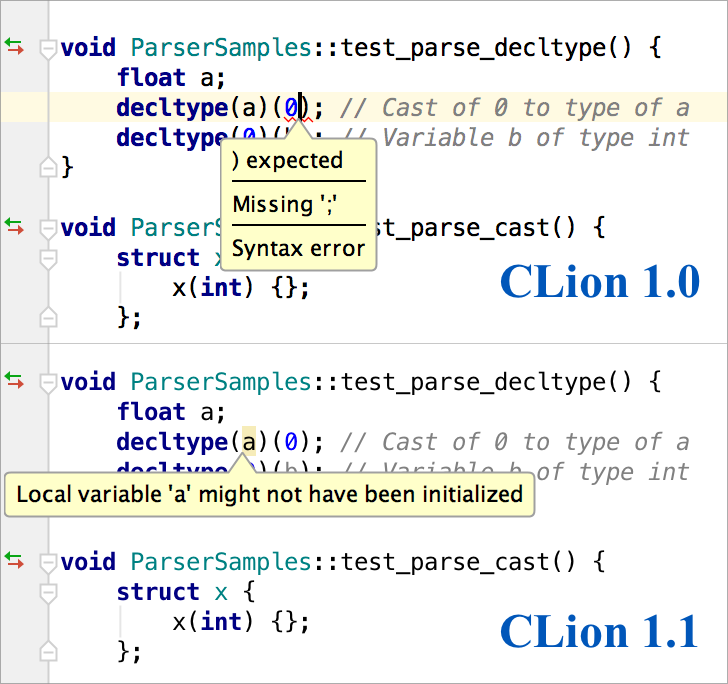Collapse test_parse_decltype function fold in CLion 1.0 pane
The width and height of the screenshot is (728, 684).
tap(48, 49)
